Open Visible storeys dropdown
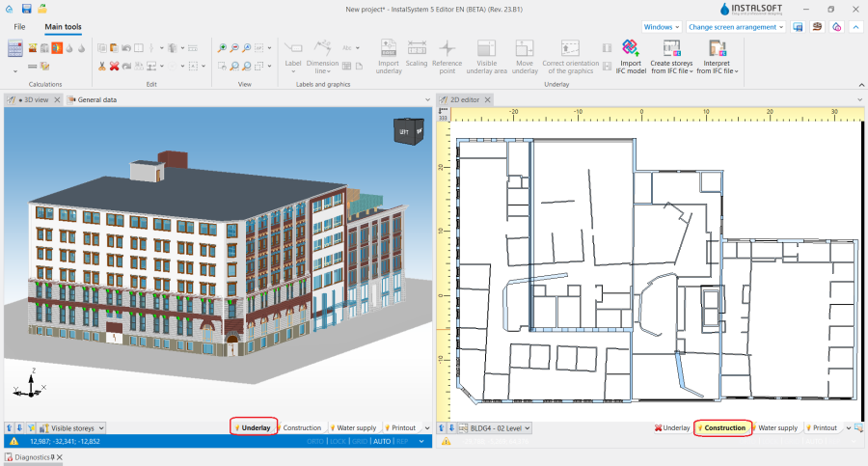 (x=71, y=427)
